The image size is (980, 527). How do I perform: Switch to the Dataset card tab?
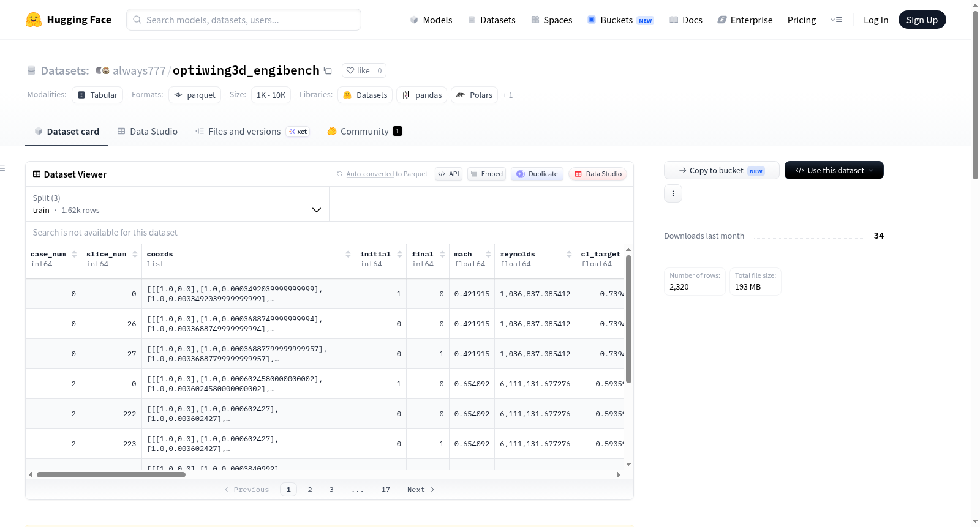click(66, 132)
